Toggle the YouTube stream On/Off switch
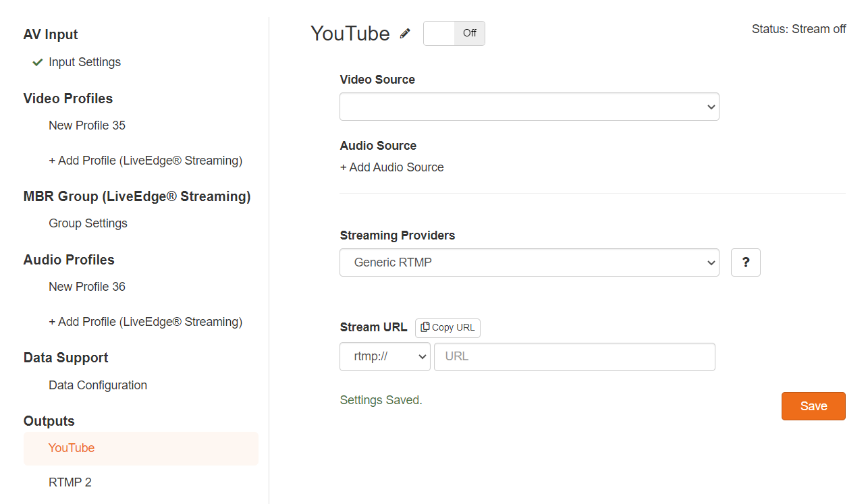The height and width of the screenshot is (504, 868). pyautogui.click(x=454, y=33)
